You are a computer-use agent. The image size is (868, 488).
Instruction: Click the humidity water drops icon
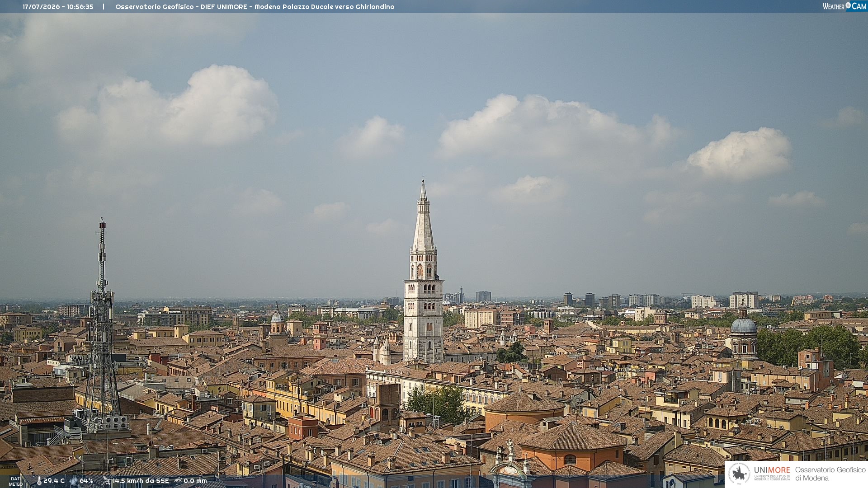click(x=74, y=481)
